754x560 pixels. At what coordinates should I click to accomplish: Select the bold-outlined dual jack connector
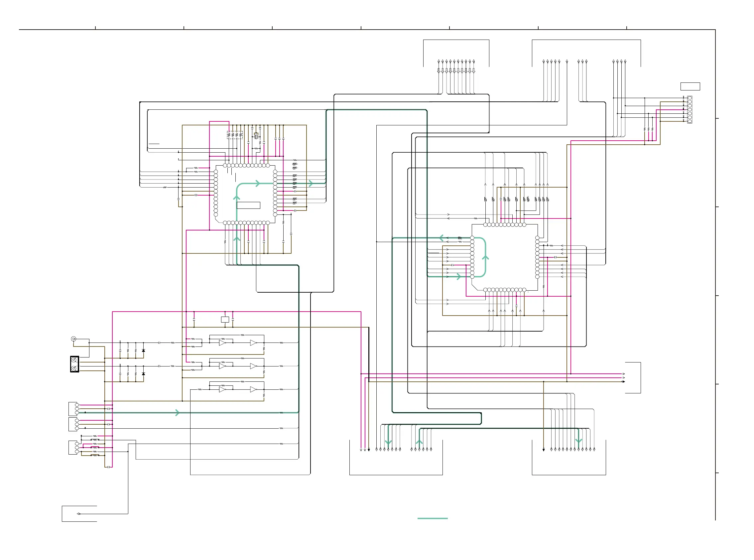[x=74, y=364]
